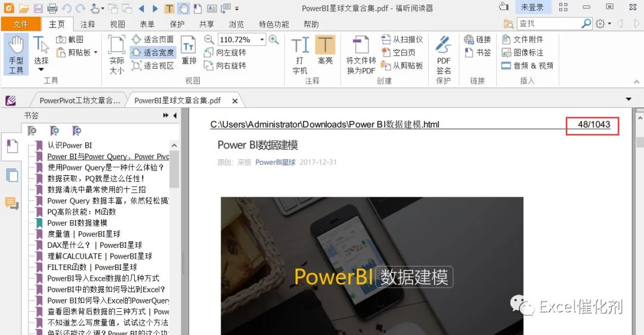Click the search magnifier icon in Find box

(587, 24)
